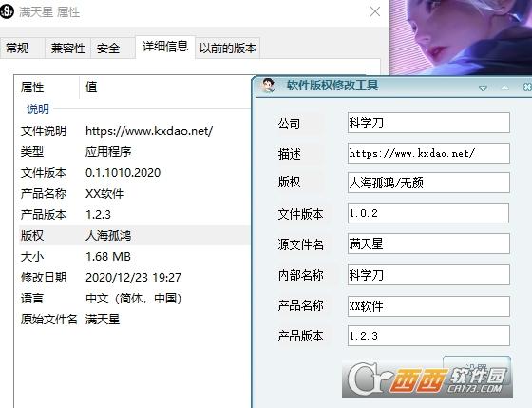Screen dimensions: 532x408
Task: Focus the 版权 input with 人海孤鸿/无颜
Action: click(x=428, y=184)
